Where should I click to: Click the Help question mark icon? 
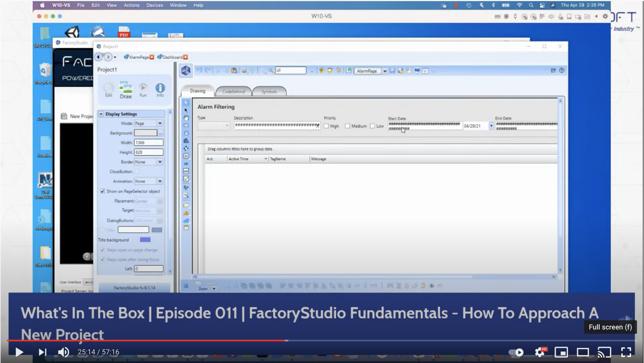click(x=561, y=71)
